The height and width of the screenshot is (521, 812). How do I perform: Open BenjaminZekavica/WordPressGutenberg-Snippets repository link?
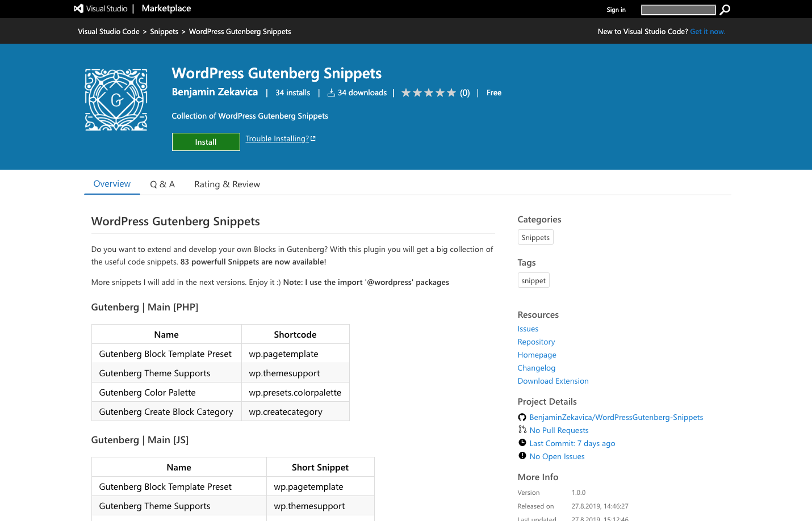click(x=616, y=417)
